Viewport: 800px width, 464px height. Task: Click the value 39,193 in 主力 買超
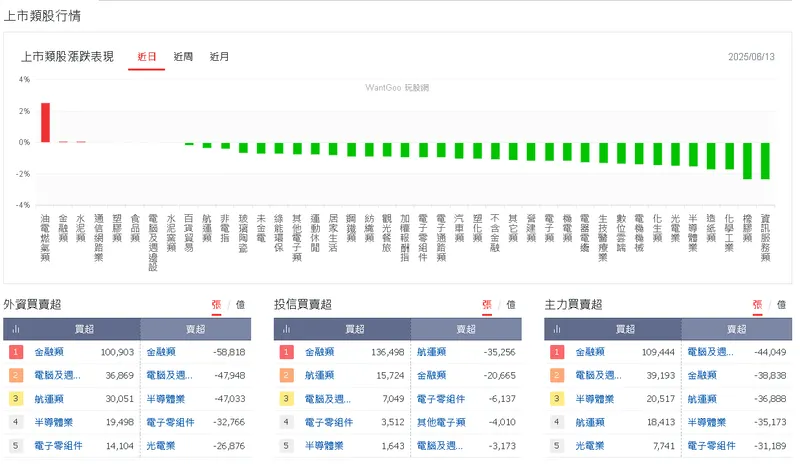click(x=661, y=375)
